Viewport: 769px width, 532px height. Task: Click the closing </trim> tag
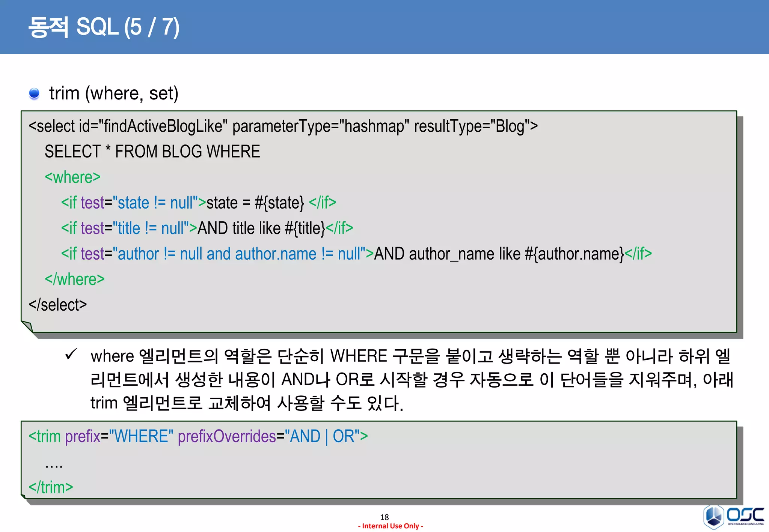tap(51, 487)
